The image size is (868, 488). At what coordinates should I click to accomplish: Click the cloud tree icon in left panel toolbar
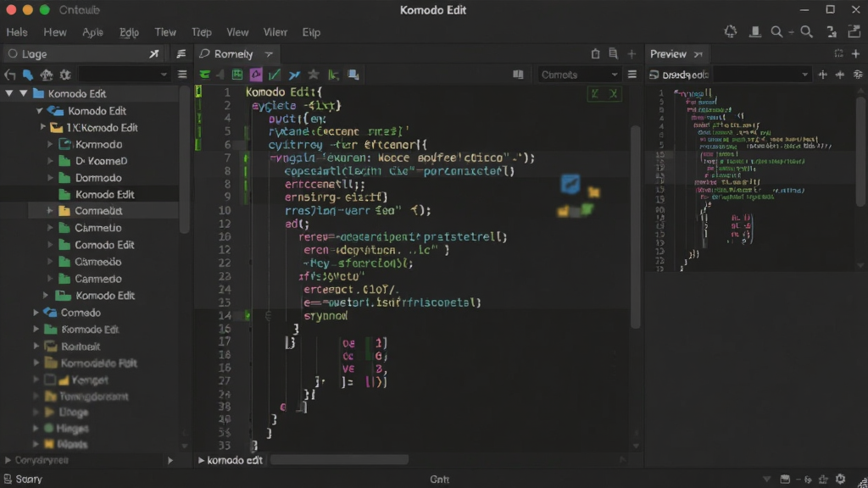coord(47,75)
